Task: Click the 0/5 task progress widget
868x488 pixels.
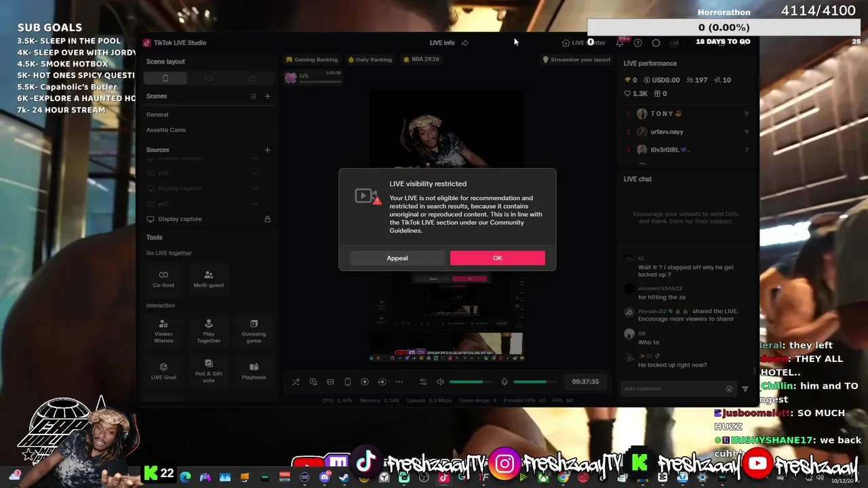Action: pyautogui.click(x=313, y=77)
